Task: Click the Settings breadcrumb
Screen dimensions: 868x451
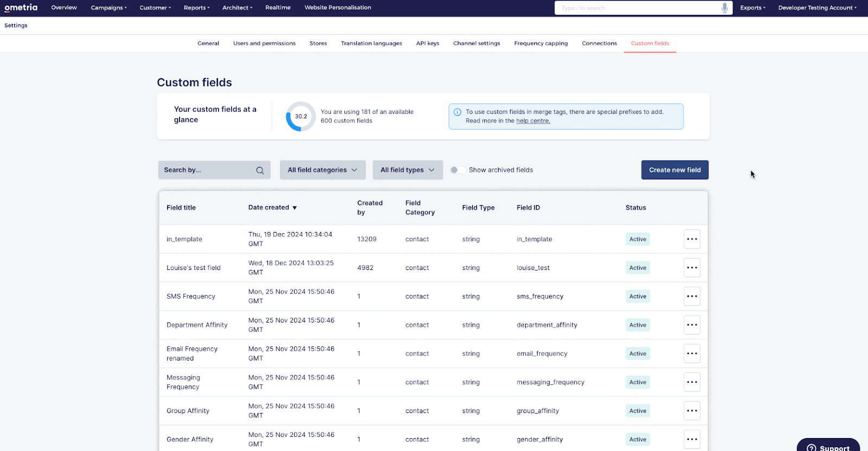Action: click(x=16, y=25)
